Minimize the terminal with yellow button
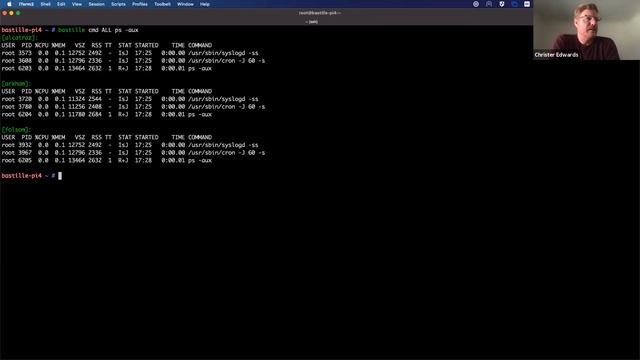 11,13
